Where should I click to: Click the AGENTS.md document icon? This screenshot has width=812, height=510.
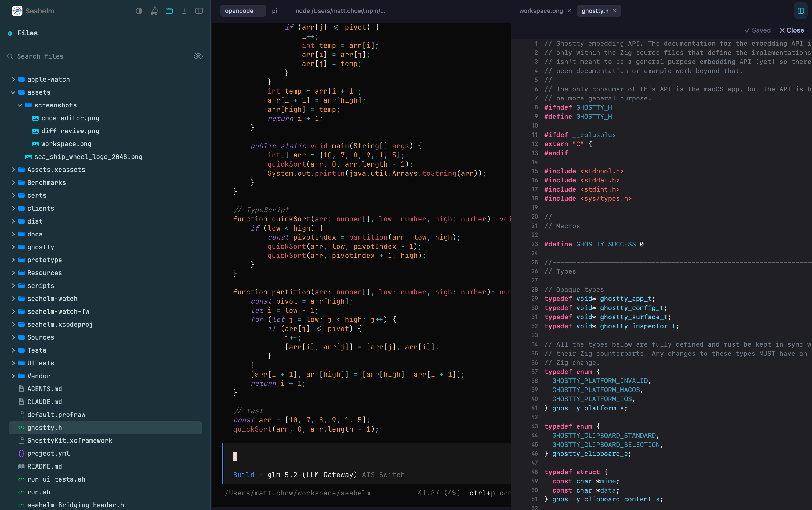point(21,389)
